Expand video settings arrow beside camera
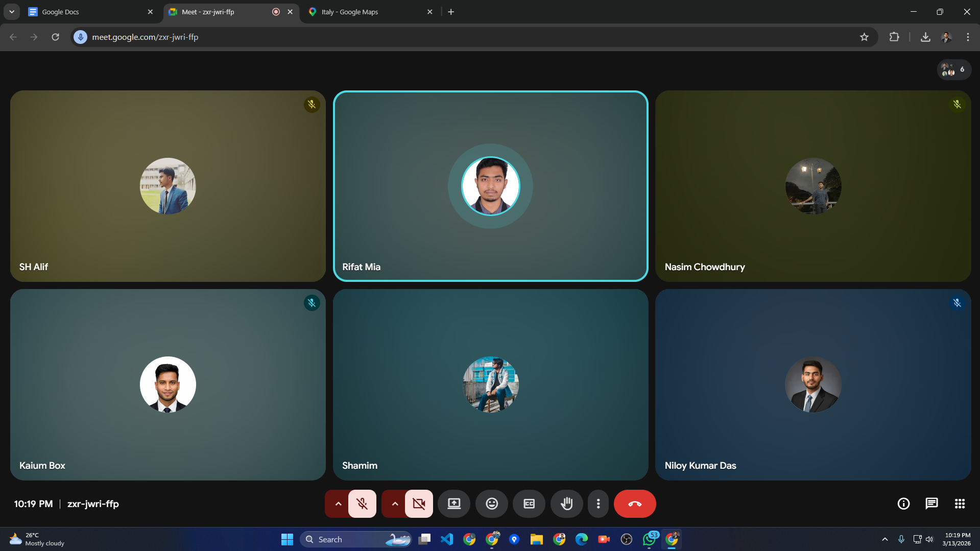 [395, 504]
